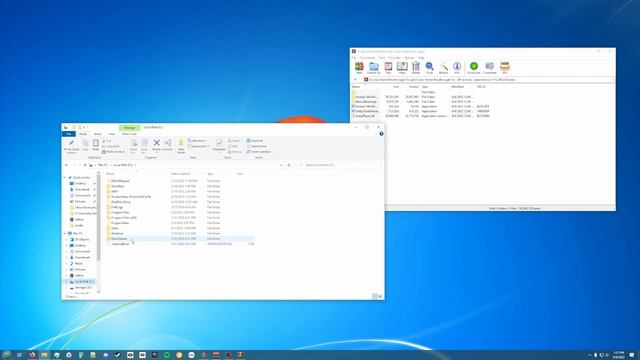
Task: Select PerfLogs folder in Explorer
Action: pos(117,207)
